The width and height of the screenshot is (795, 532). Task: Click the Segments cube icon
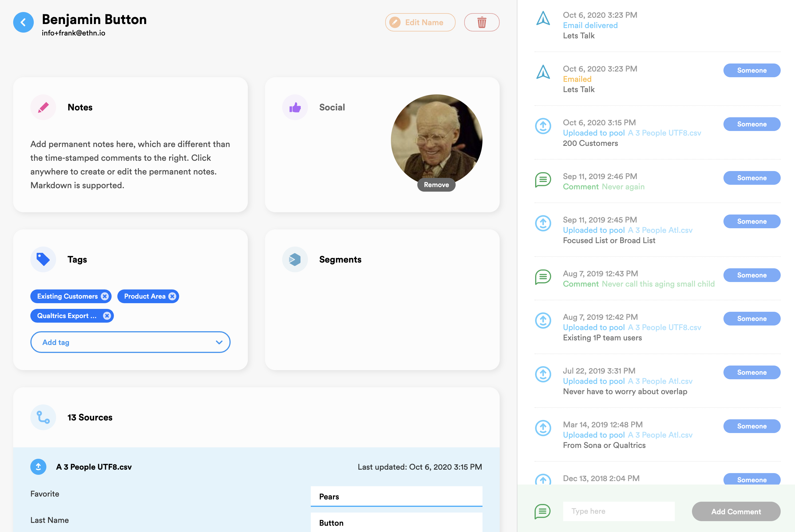pyautogui.click(x=295, y=259)
